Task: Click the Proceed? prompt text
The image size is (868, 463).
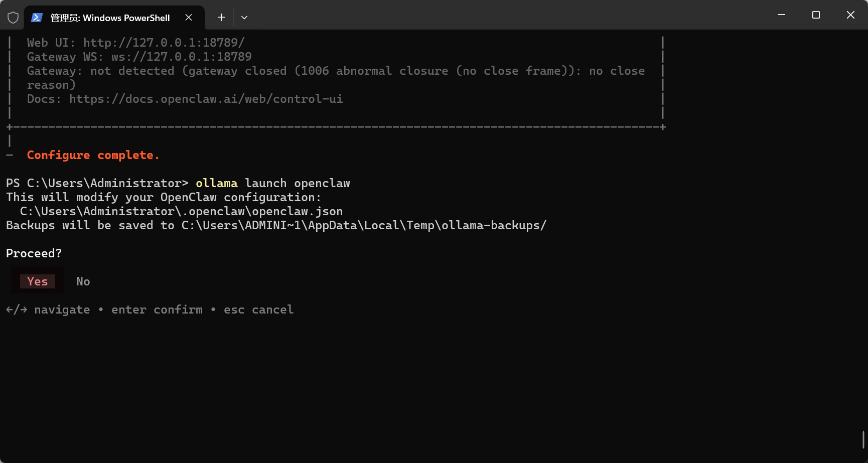Action: (x=34, y=253)
